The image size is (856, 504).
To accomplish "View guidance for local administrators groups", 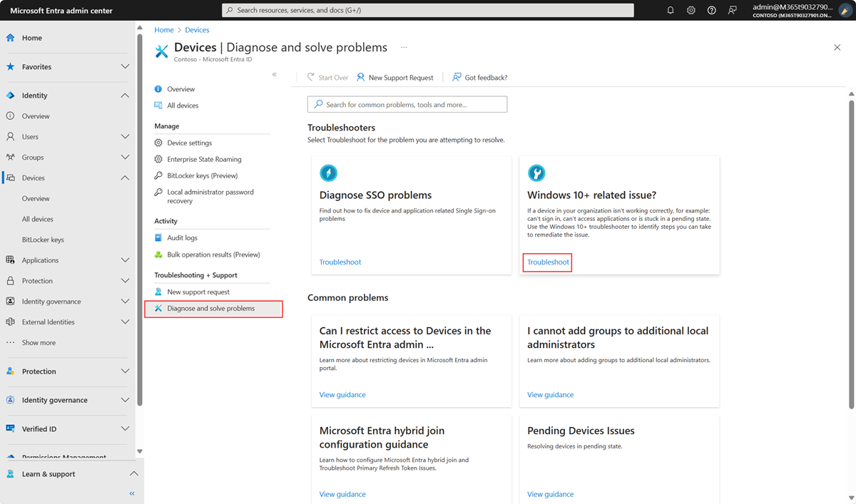I will click(x=550, y=394).
